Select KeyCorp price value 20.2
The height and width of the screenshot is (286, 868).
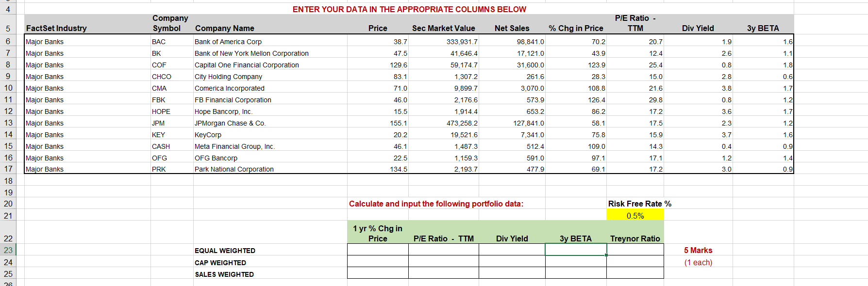pyautogui.click(x=378, y=134)
